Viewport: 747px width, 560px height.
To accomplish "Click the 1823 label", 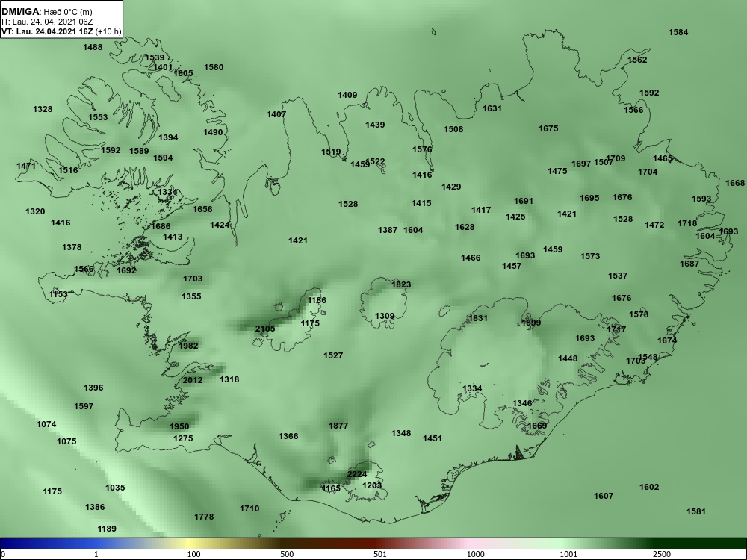I will [401, 284].
